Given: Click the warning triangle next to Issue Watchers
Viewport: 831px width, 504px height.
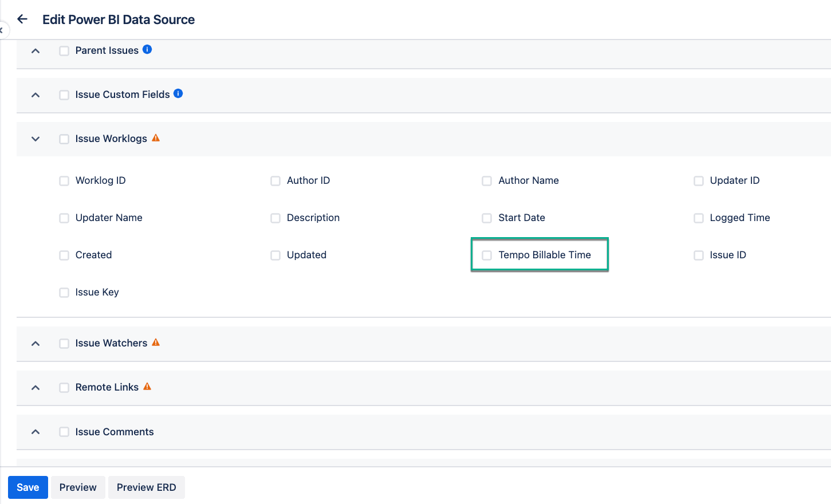Looking at the screenshot, I should point(155,342).
